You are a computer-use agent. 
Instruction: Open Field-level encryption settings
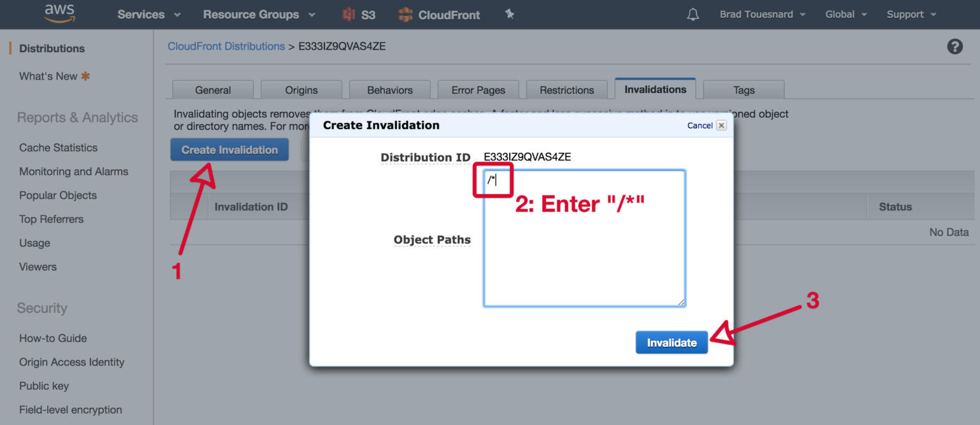(x=71, y=410)
